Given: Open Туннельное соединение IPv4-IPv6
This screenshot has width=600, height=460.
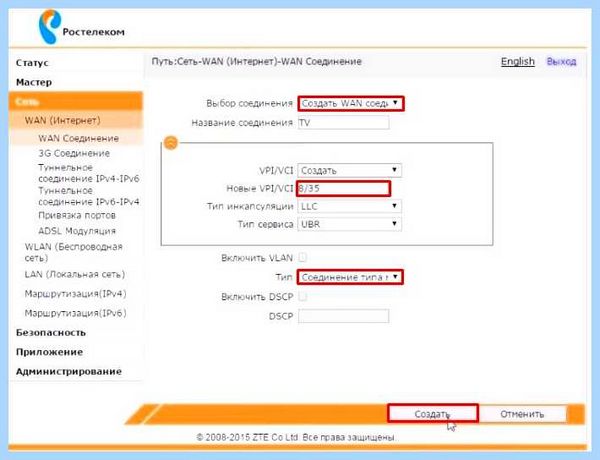Looking at the screenshot, I should (88, 173).
